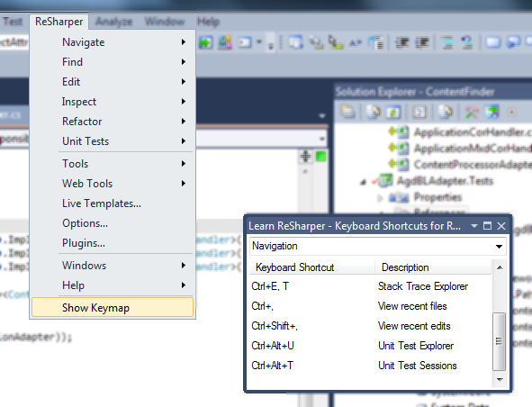This screenshot has height=407, width=532.
Task: Open the Window Position arrow in keymap title bar
Action: pyautogui.click(x=474, y=226)
